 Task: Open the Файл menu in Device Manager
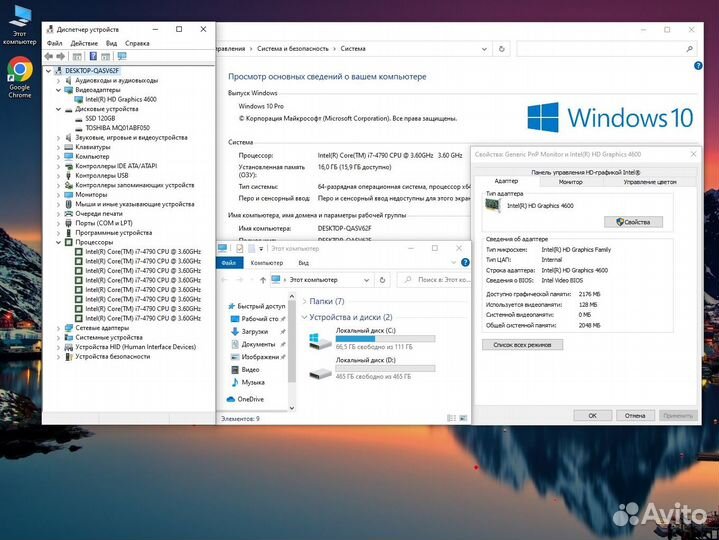coord(54,43)
